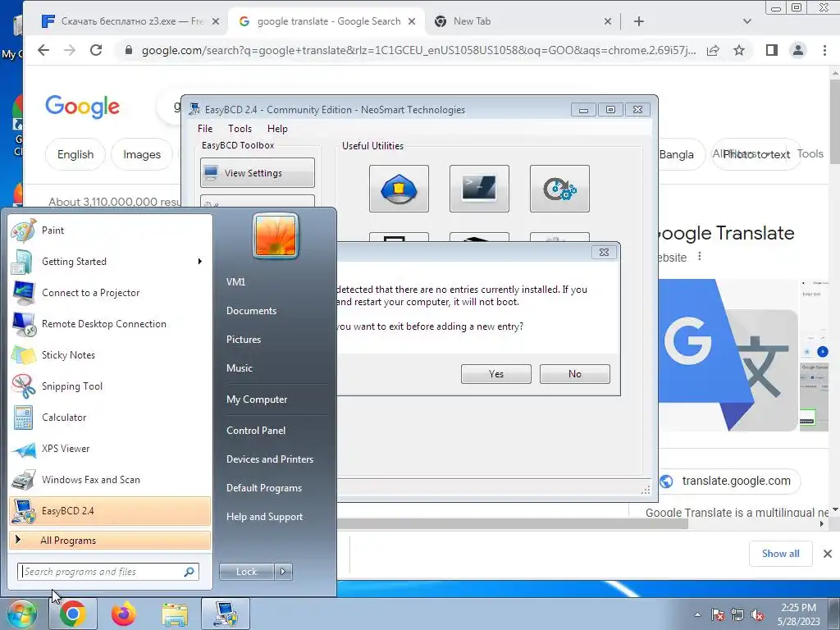Screen dimensions: 840x630
Task: Open Default Programs from the Start menu
Action: point(263,488)
